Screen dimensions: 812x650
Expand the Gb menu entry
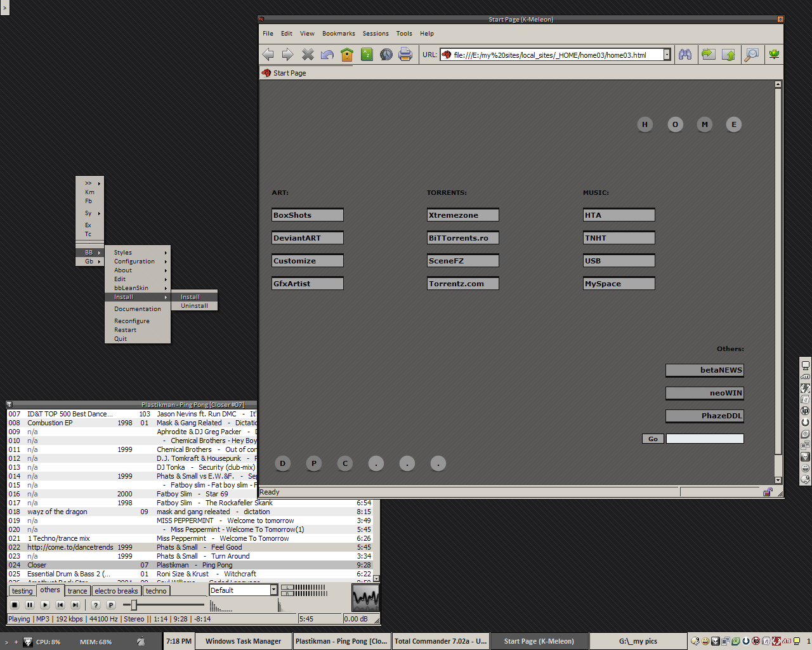(x=89, y=262)
